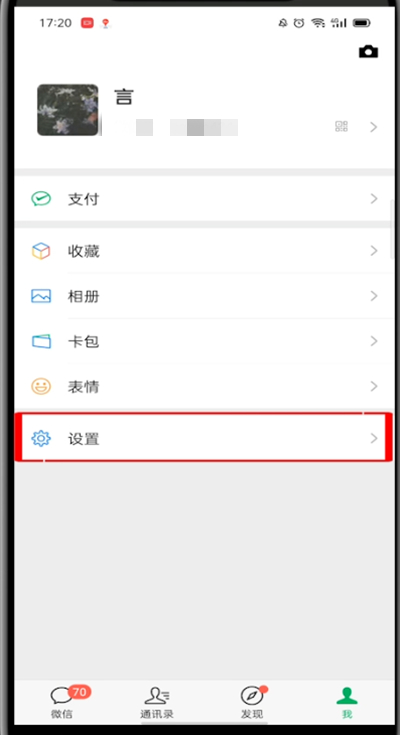Tap the yellow smiley Sticker icon
This screenshot has width=400, height=735.
tap(41, 386)
